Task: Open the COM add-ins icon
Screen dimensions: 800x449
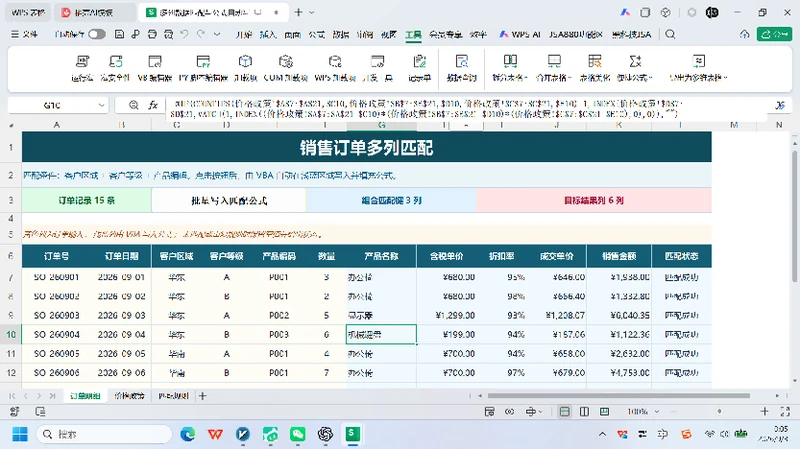Action: pyautogui.click(x=286, y=62)
